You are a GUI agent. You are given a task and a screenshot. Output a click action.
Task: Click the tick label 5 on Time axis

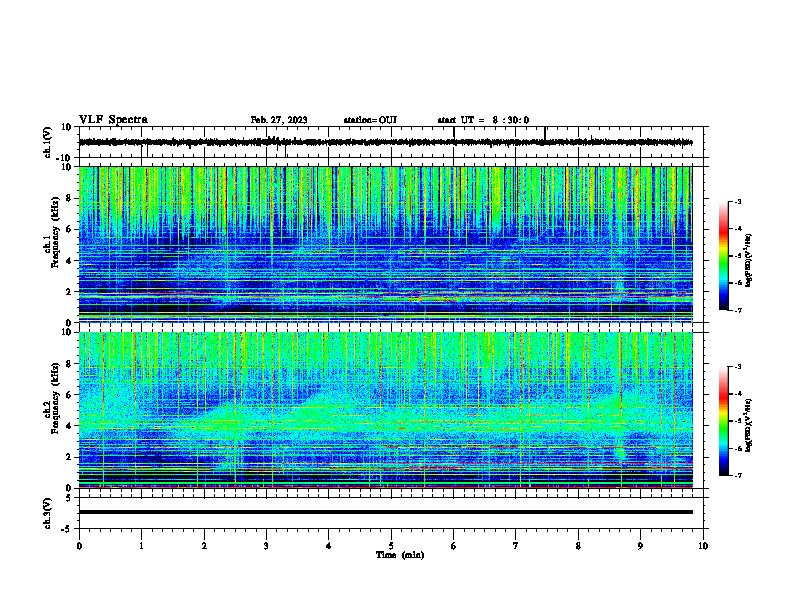391,546
